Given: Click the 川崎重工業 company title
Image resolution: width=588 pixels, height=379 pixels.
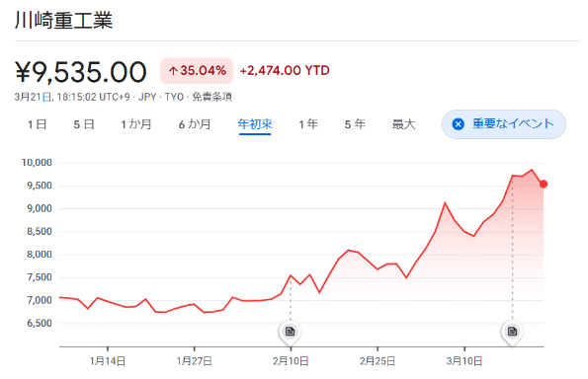Looking at the screenshot, I should pos(64,20).
